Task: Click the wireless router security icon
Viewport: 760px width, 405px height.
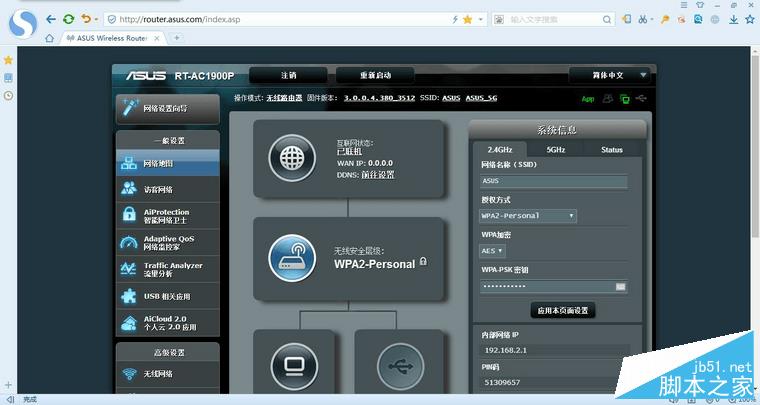Action: coord(292,258)
